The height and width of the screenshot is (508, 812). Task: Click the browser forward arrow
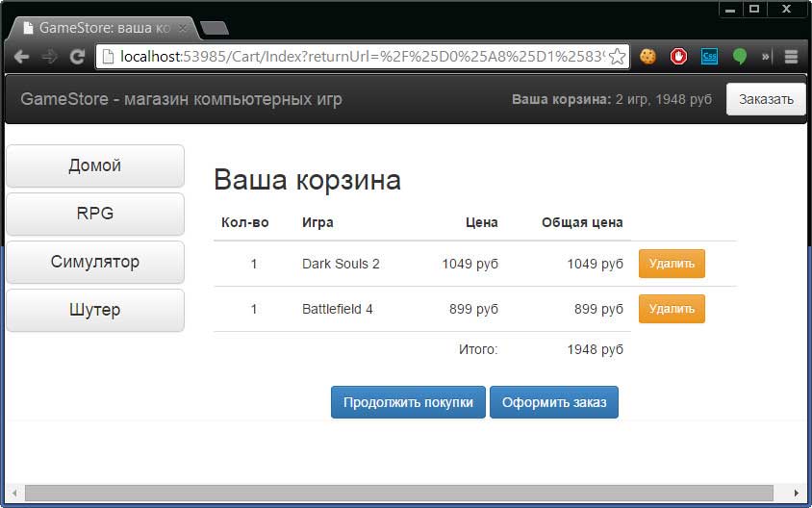[x=50, y=57]
